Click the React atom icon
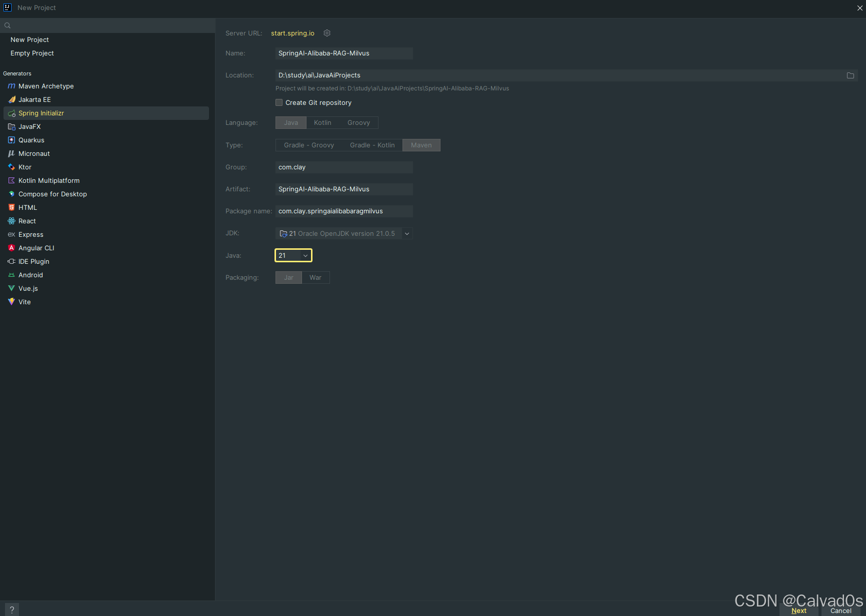866x616 pixels. click(11, 221)
